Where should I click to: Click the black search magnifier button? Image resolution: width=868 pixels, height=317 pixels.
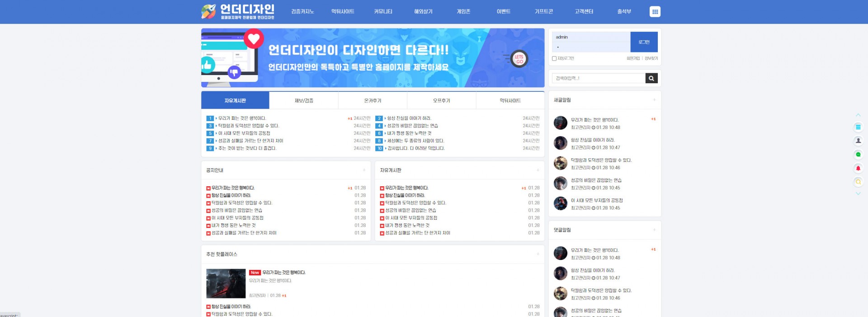coord(651,78)
